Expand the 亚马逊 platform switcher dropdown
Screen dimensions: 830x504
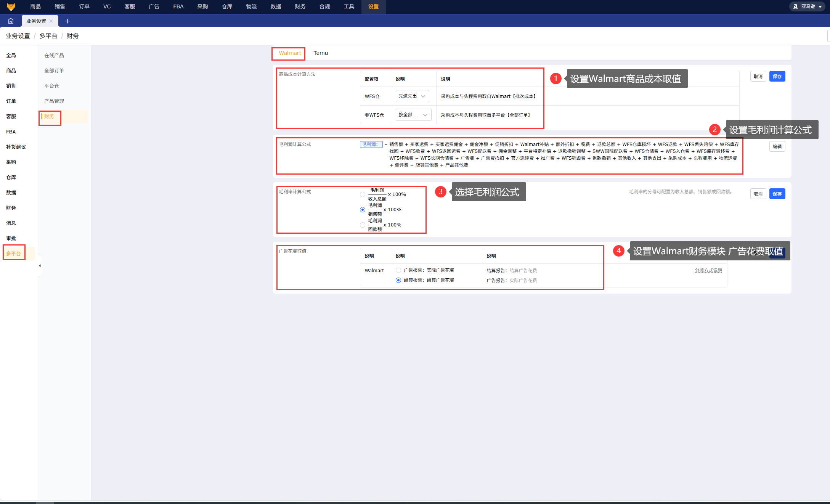[807, 6]
